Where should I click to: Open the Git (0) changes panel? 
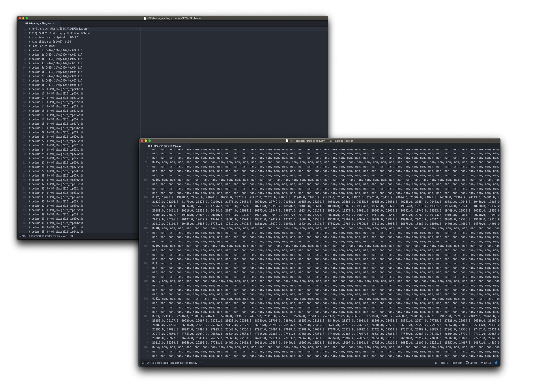tap(485, 363)
